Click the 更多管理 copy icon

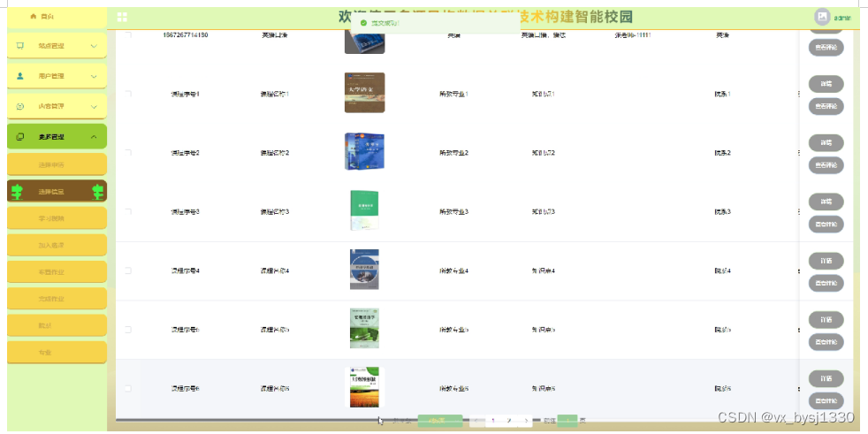20,137
